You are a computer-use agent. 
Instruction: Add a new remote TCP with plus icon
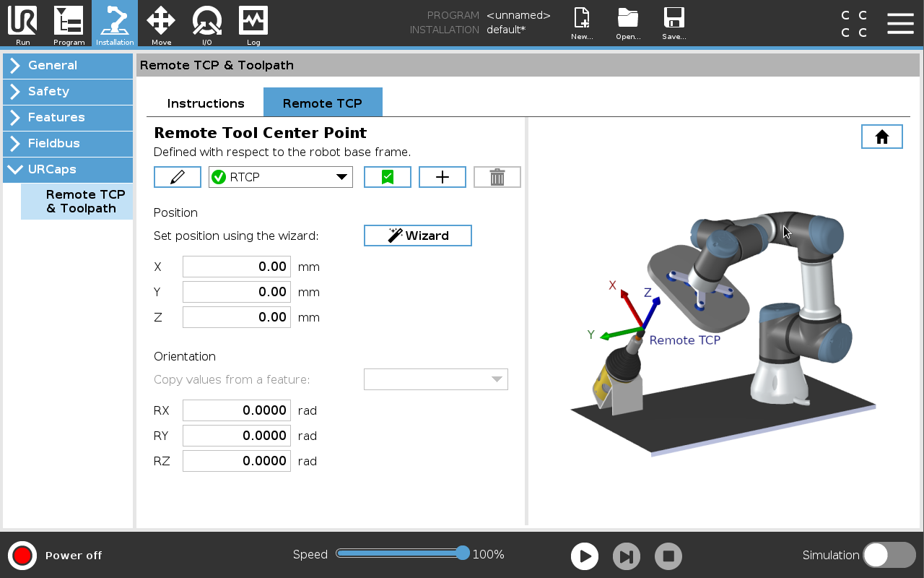click(443, 177)
